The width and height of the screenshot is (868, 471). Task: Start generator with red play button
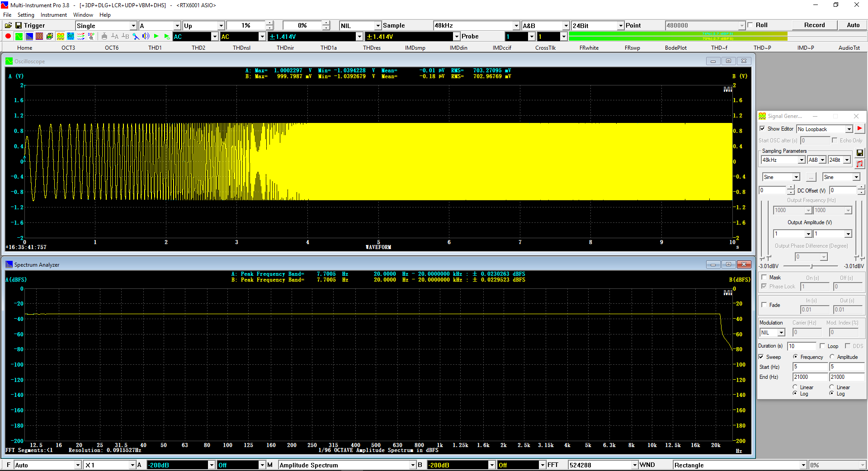coord(860,129)
